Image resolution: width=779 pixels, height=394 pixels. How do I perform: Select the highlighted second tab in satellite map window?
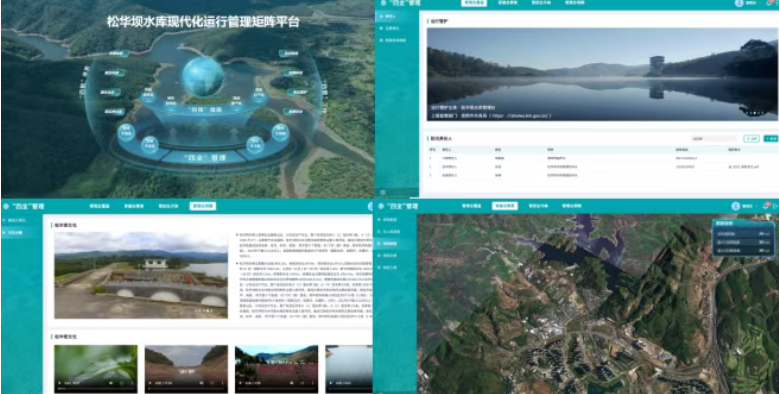pyautogui.click(x=505, y=206)
